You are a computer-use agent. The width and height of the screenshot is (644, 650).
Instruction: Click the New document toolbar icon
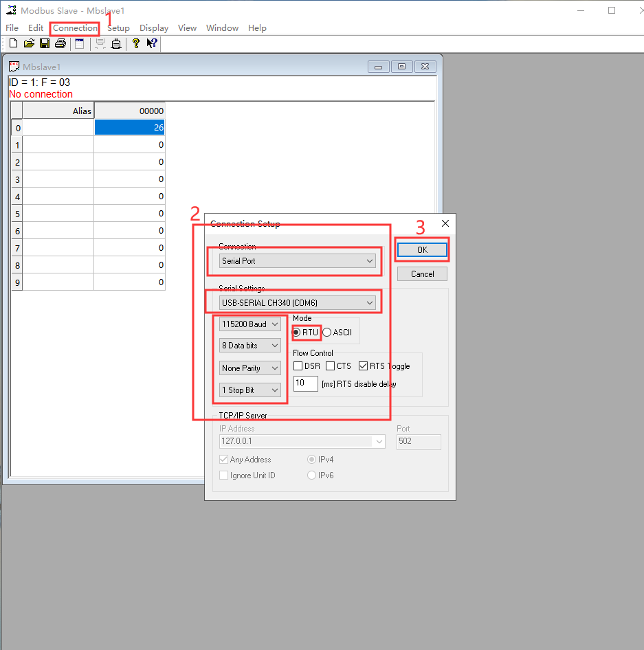point(13,44)
